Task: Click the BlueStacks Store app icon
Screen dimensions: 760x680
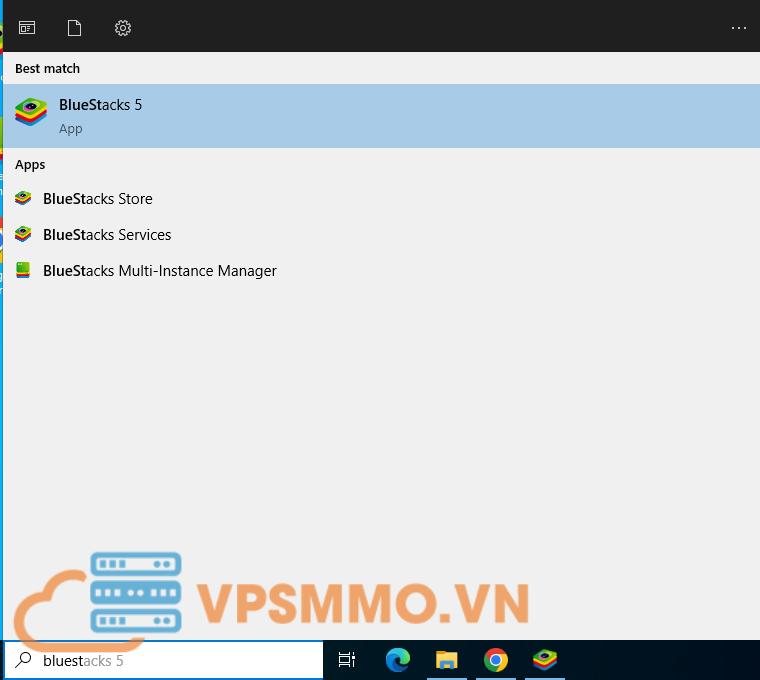Action: [x=23, y=199]
